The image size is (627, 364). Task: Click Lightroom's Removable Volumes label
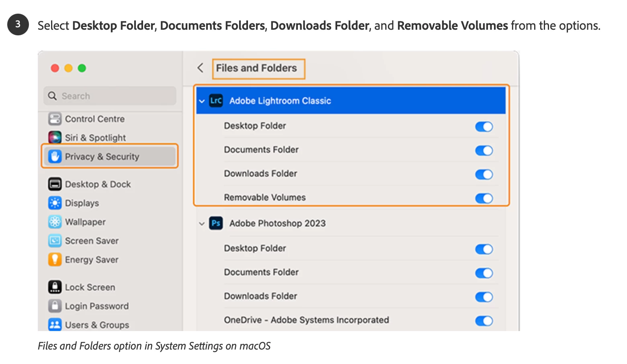tap(265, 197)
